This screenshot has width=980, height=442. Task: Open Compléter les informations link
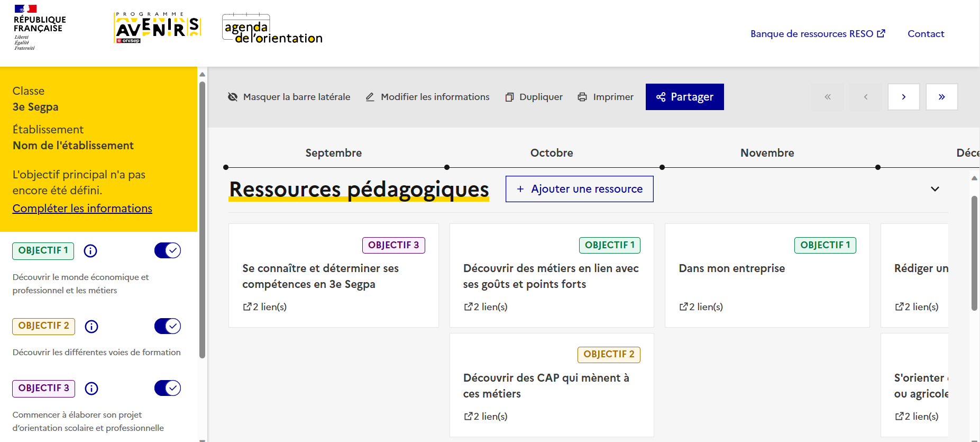tap(83, 209)
